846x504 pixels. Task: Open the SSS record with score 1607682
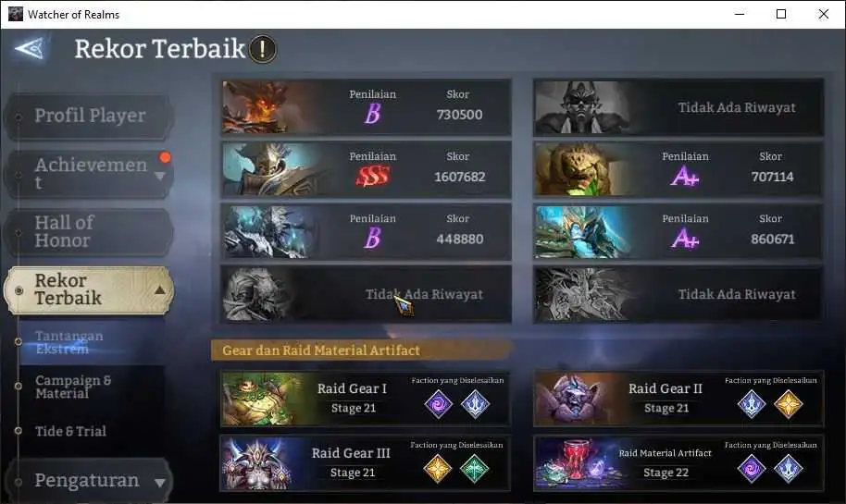(366, 169)
